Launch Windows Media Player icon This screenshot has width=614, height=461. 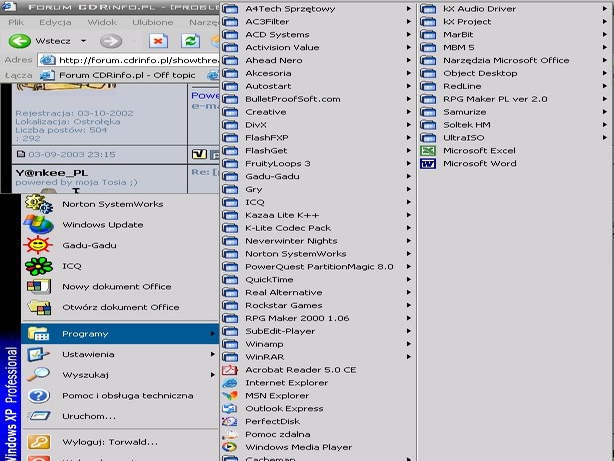tap(230, 447)
